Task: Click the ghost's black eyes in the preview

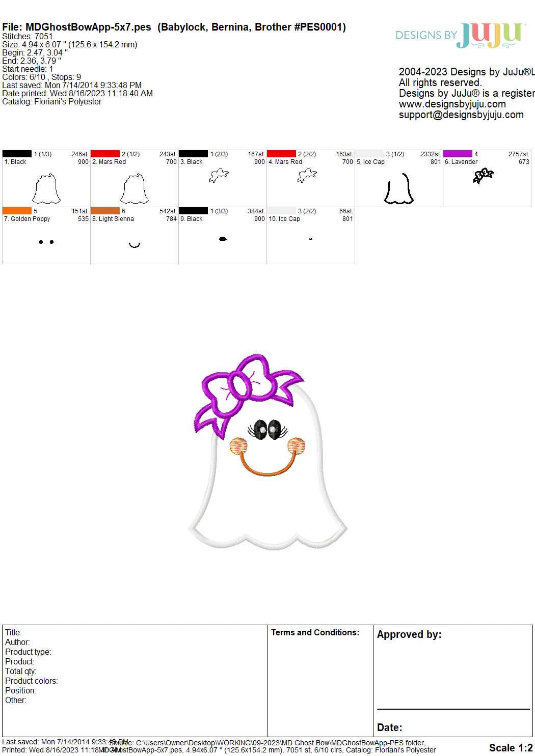Action: coord(267,430)
